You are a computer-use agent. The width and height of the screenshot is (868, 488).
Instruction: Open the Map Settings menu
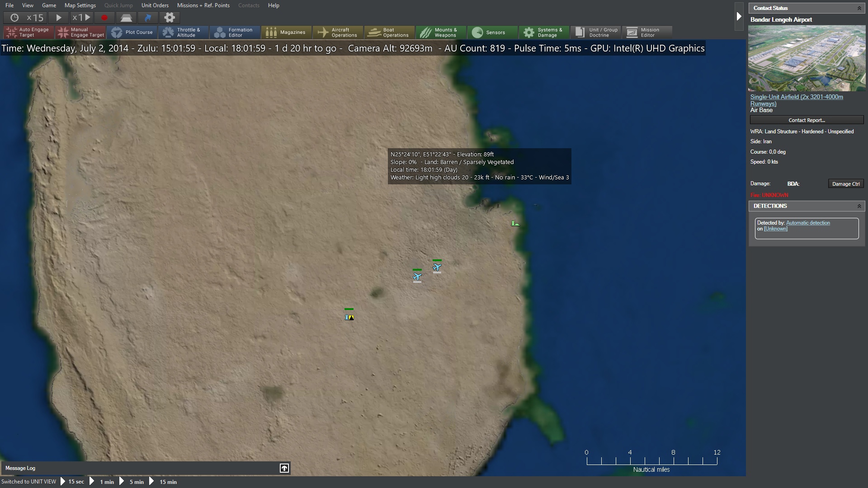pyautogui.click(x=80, y=5)
